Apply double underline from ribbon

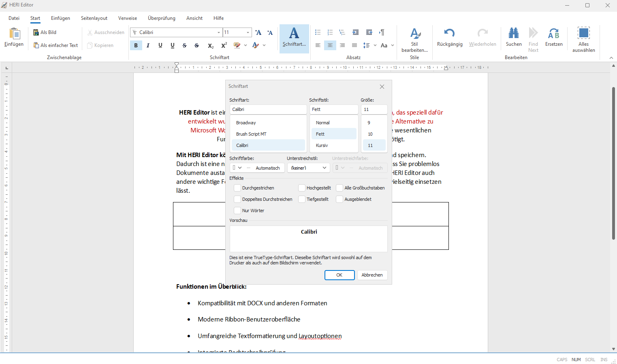click(173, 45)
